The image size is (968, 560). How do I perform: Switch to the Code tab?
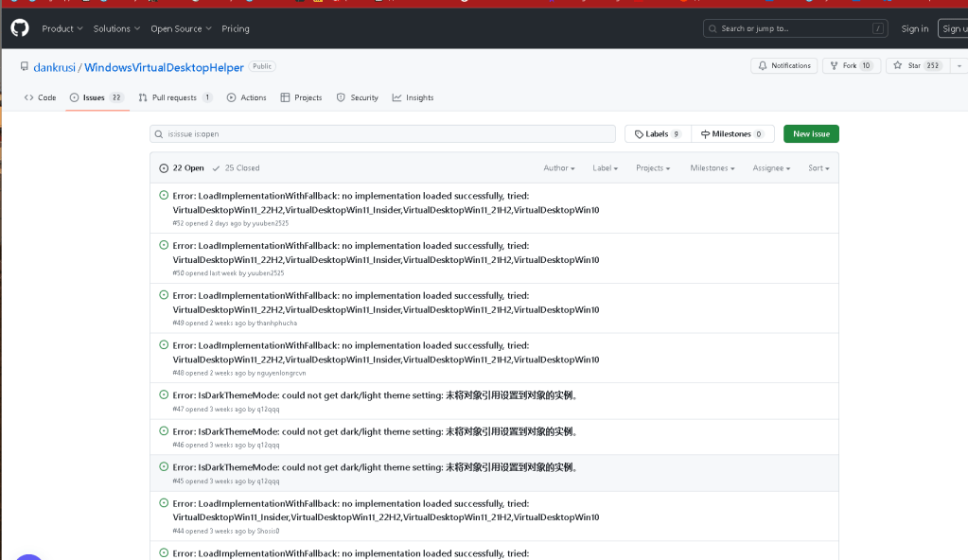40,97
